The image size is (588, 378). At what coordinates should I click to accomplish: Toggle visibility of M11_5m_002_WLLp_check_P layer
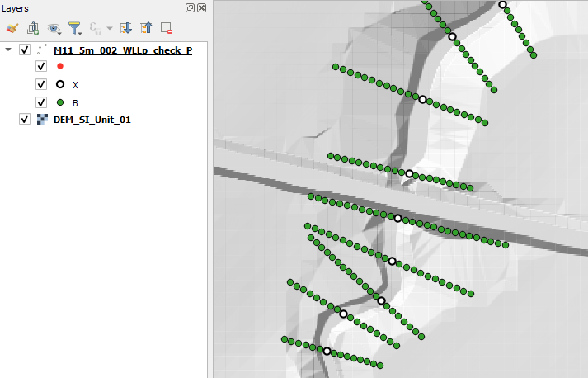pyautogui.click(x=25, y=50)
